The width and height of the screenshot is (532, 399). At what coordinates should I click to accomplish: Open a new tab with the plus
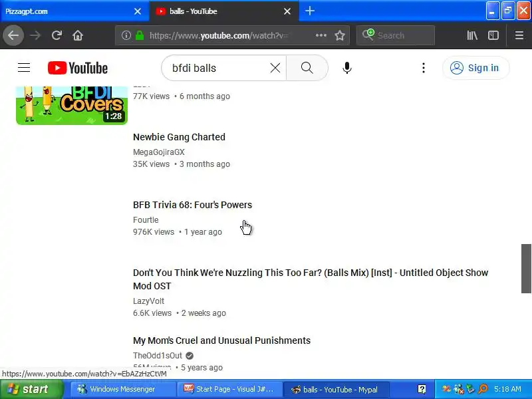pos(310,11)
